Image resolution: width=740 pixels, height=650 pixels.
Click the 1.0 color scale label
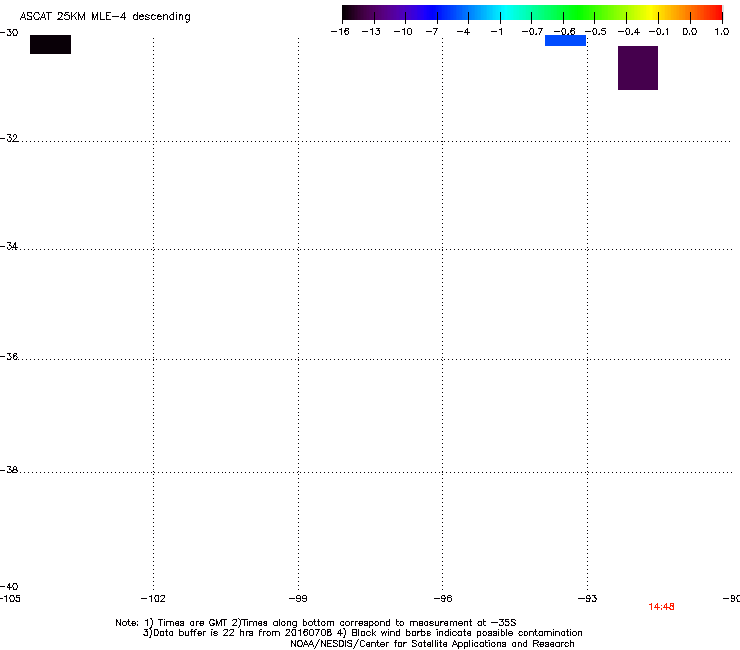[x=722, y=32]
